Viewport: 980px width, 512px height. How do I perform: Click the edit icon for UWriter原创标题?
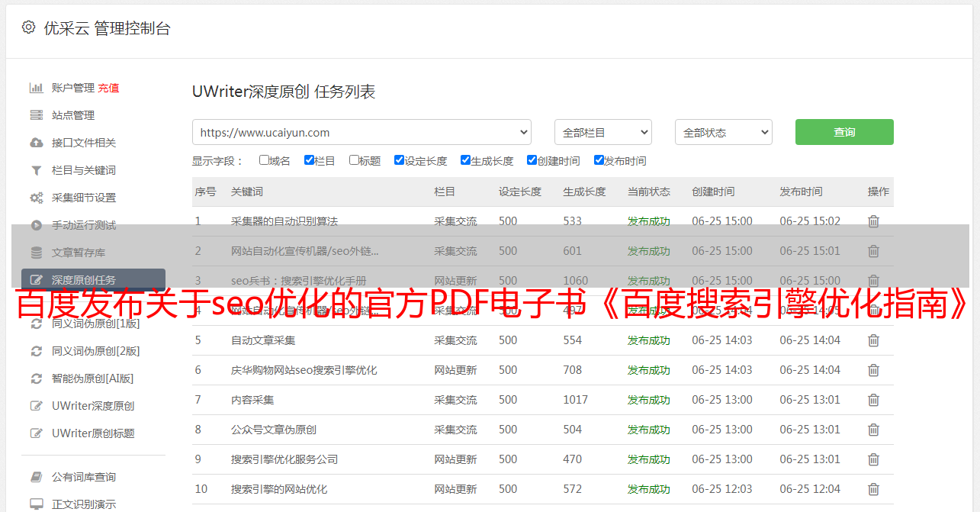click(x=36, y=433)
